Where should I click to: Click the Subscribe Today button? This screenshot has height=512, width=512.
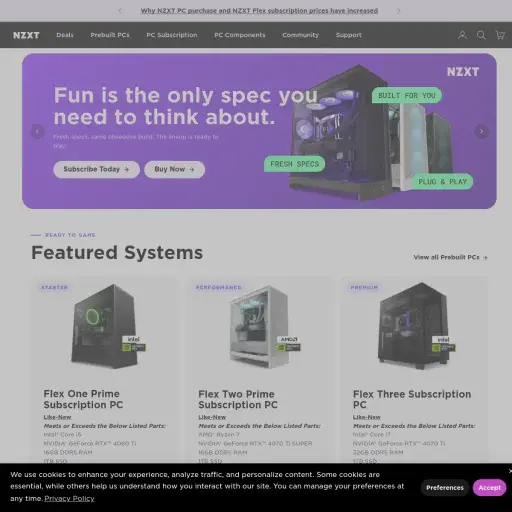point(96,169)
